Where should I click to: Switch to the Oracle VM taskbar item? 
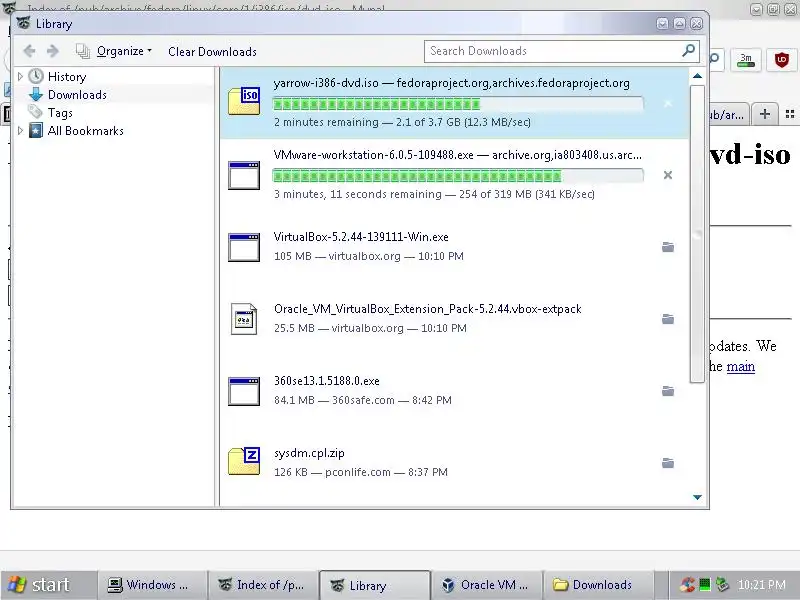point(486,585)
